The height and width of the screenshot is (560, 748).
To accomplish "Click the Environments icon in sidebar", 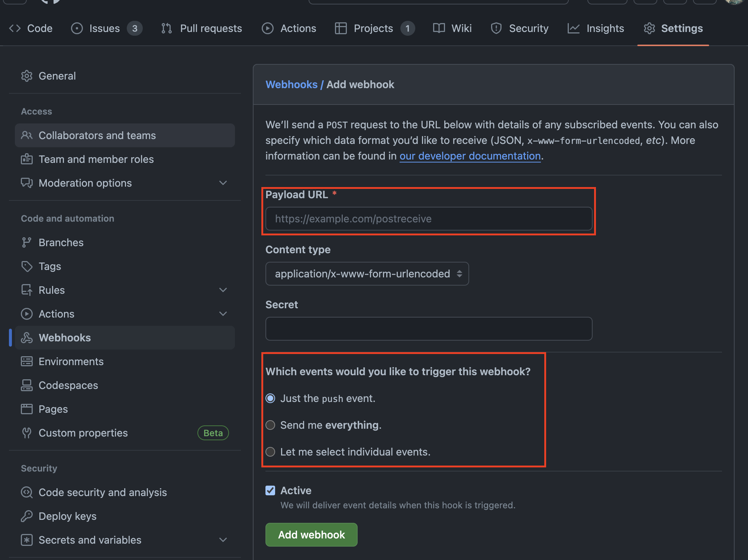I will 27,361.
